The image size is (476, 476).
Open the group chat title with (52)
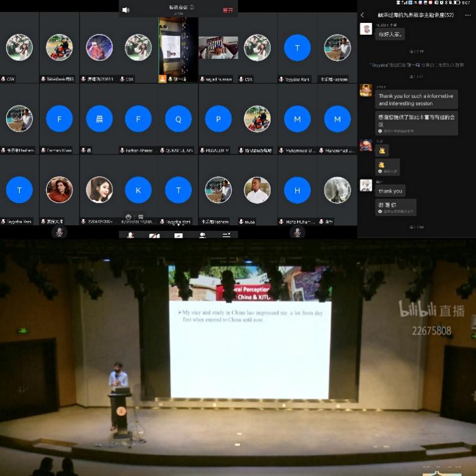point(415,15)
